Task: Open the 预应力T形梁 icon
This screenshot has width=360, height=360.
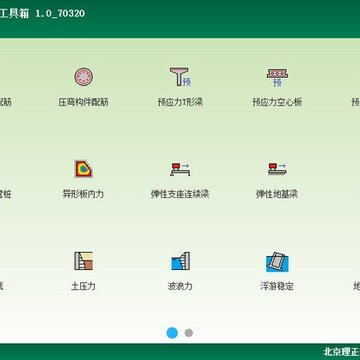Action: (x=180, y=77)
